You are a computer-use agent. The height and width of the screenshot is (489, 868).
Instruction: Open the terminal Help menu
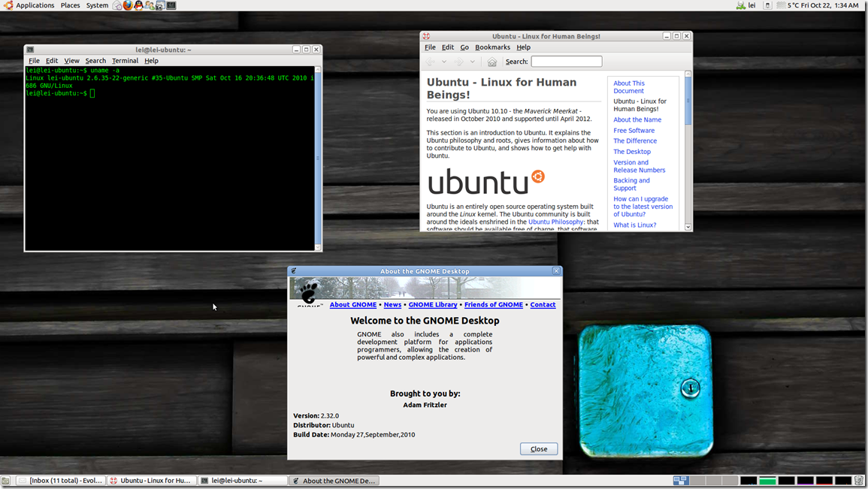(x=151, y=61)
